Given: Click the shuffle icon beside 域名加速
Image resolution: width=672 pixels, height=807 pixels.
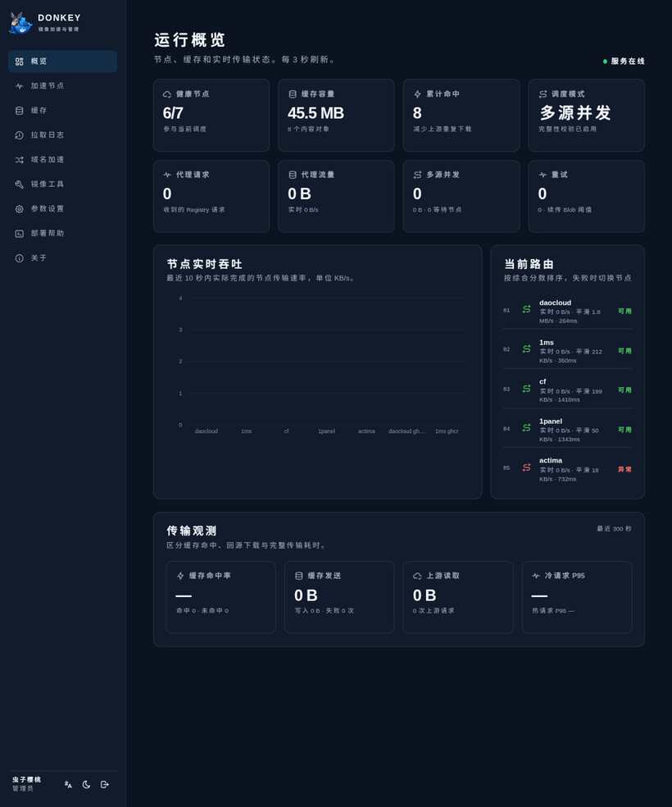Looking at the screenshot, I should point(19,160).
